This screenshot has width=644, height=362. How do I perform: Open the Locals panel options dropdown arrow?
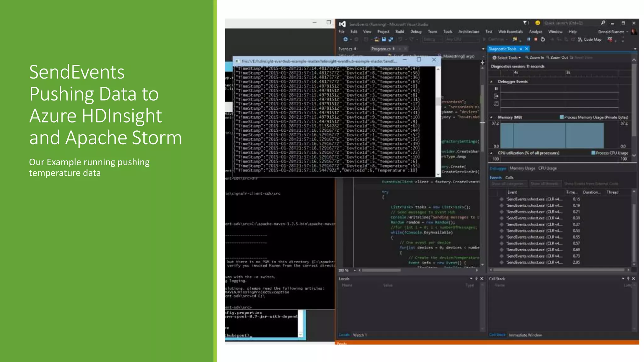(471, 278)
